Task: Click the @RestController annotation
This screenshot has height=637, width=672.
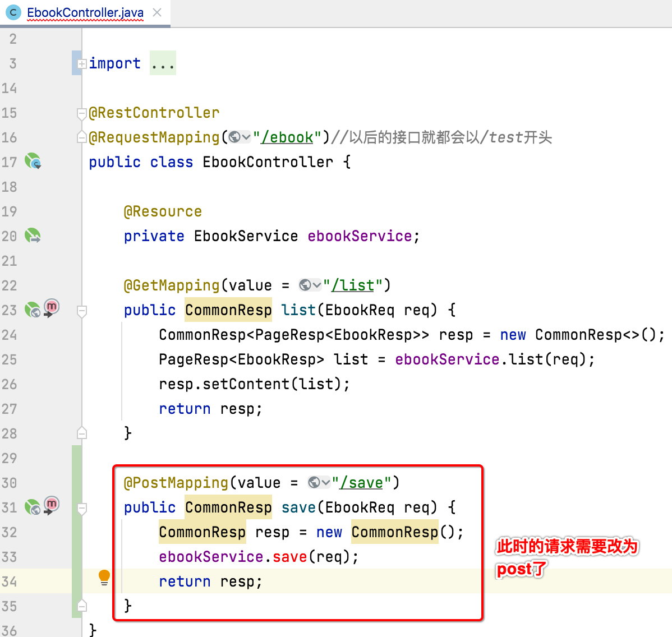Action: pos(154,113)
